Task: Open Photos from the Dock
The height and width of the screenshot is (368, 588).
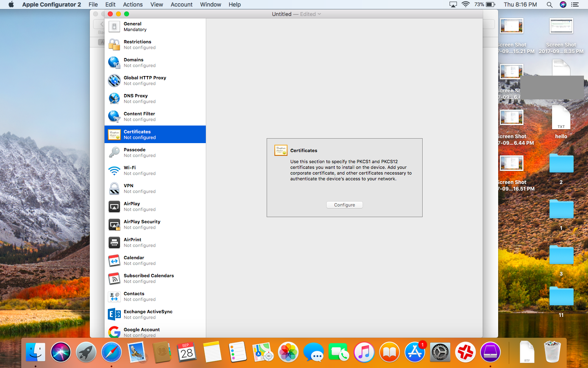Action: pyautogui.click(x=288, y=352)
